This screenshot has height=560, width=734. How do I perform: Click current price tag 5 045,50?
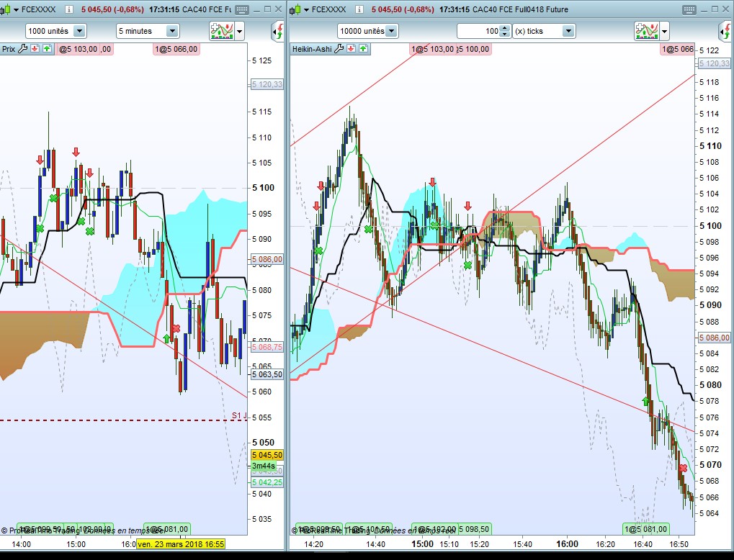(x=267, y=455)
